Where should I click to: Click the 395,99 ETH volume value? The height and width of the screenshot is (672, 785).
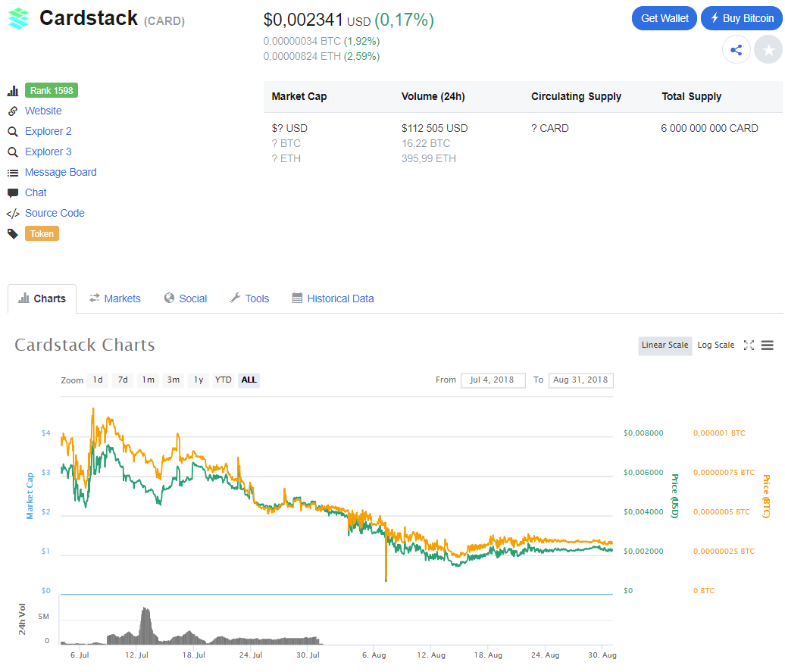(x=429, y=159)
